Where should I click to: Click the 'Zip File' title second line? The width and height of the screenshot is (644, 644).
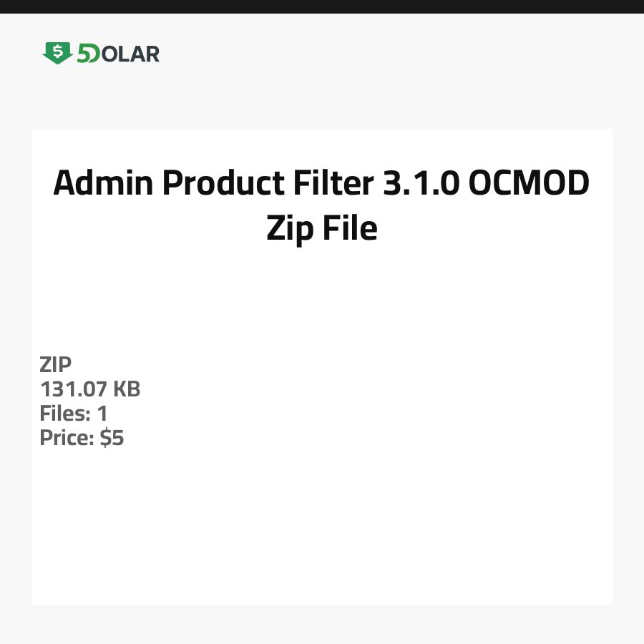pyautogui.click(x=321, y=229)
